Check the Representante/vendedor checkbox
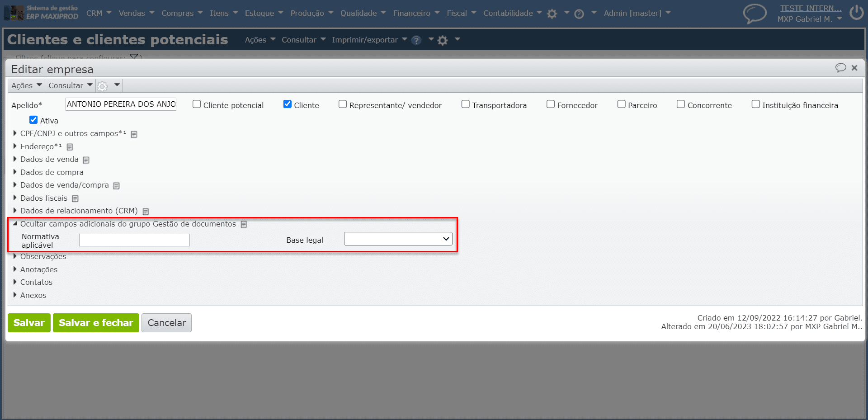The image size is (868, 420). (x=343, y=104)
